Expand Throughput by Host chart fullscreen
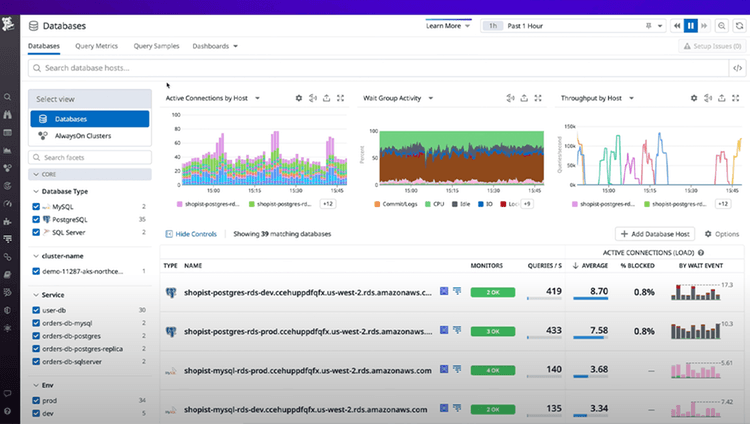The height and width of the screenshot is (424, 750). coord(736,98)
